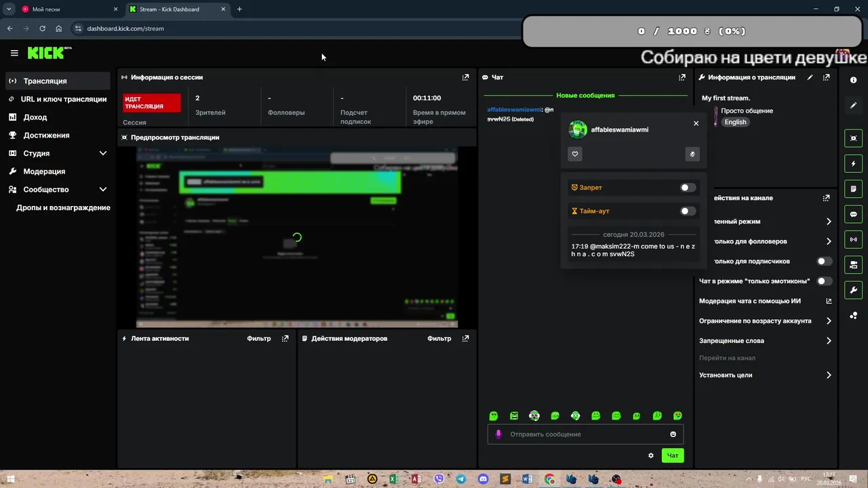Click the three-dots icon at the sidebar bottom
Screen dimensions: 868x488
(x=853, y=315)
